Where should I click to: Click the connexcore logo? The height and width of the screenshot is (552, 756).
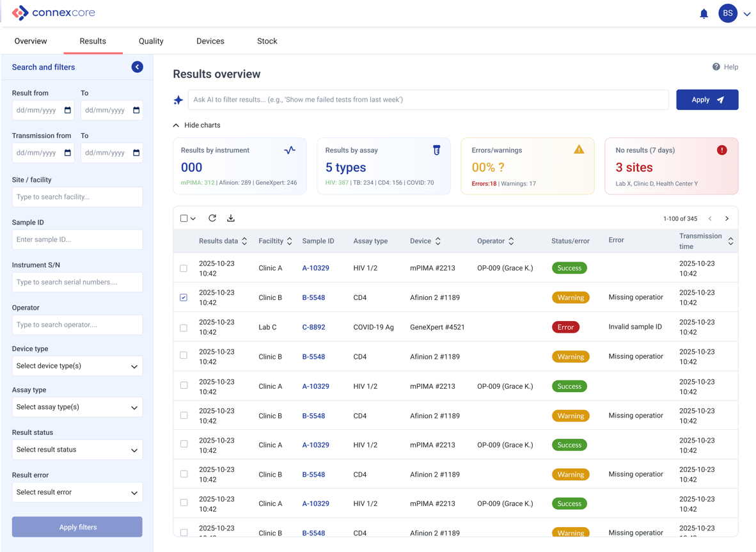point(54,13)
